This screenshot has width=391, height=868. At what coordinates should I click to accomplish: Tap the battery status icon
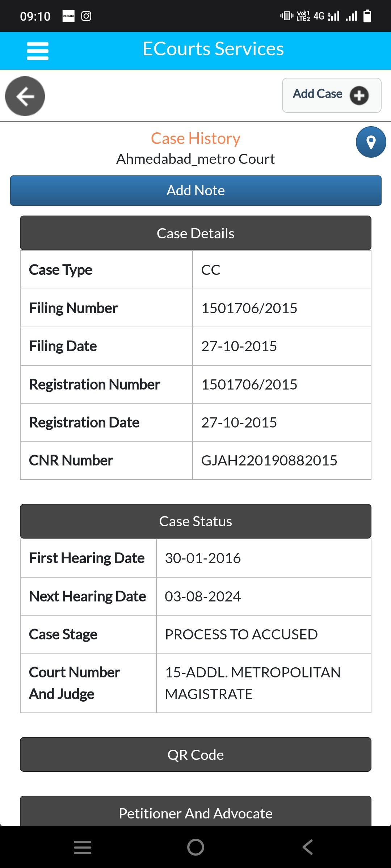(x=367, y=16)
